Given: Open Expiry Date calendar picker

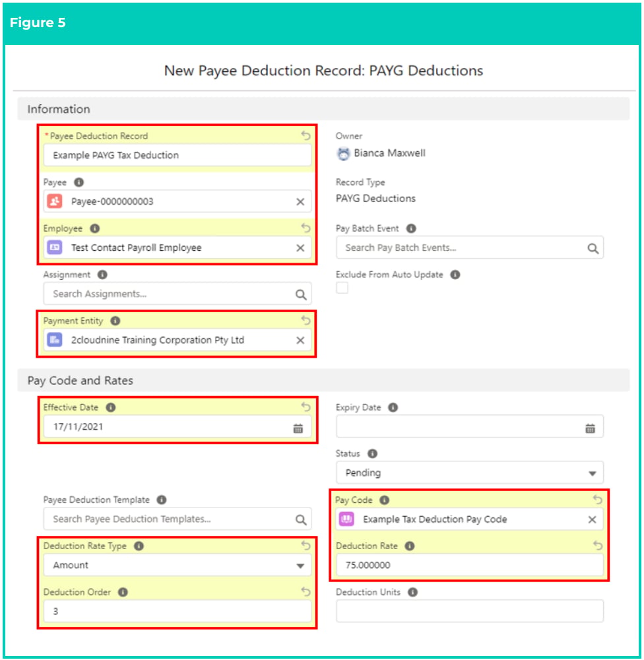Looking at the screenshot, I should click(590, 428).
